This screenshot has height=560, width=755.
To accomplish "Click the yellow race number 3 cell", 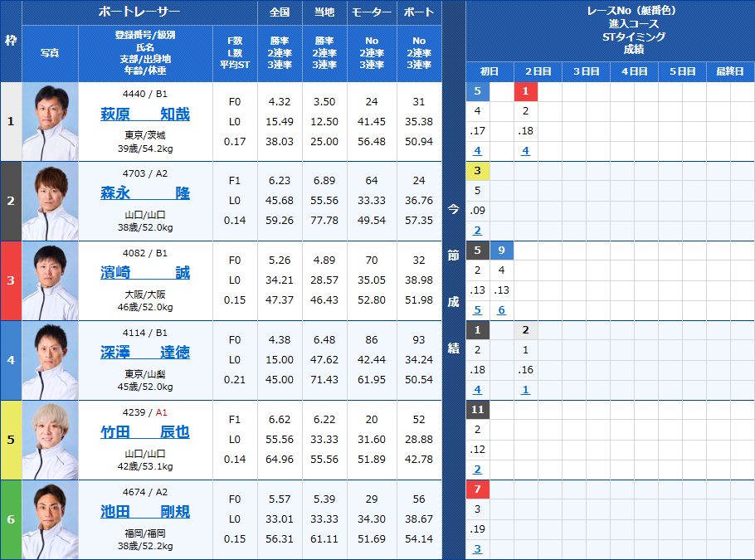I will click(x=477, y=170).
